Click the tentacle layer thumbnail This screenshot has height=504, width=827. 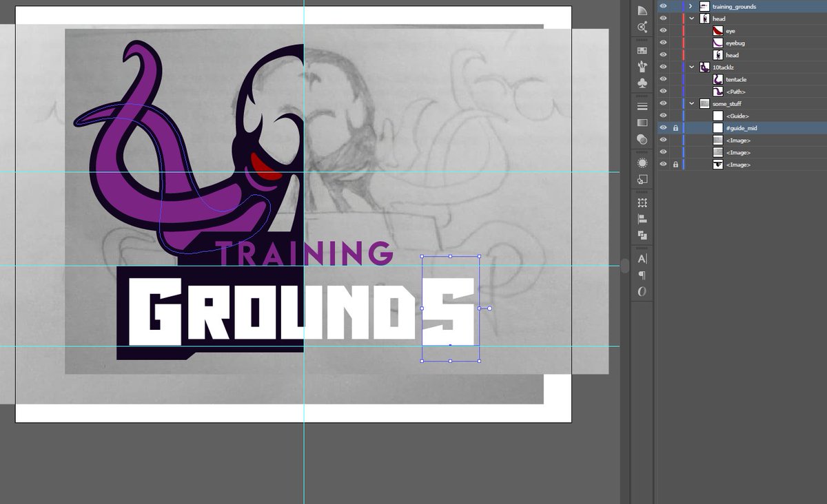718,79
